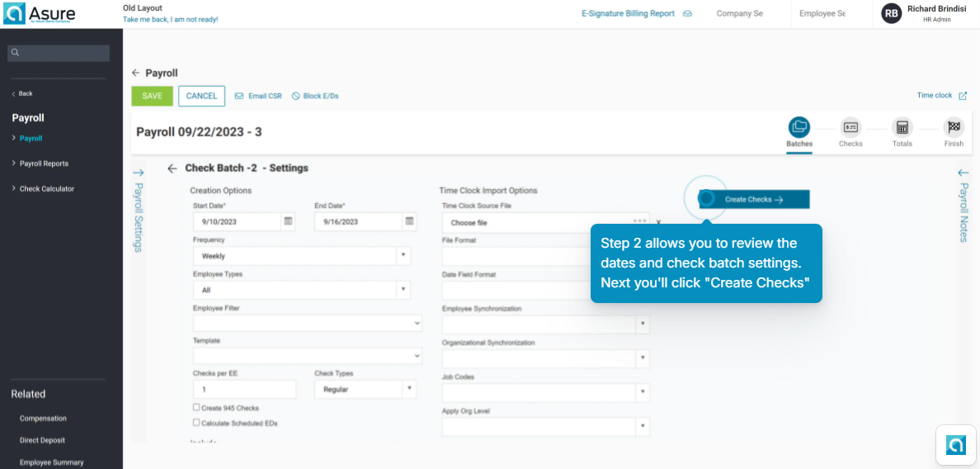Click the Checks per EE field
The width and height of the screenshot is (980, 469).
coord(244,389)
